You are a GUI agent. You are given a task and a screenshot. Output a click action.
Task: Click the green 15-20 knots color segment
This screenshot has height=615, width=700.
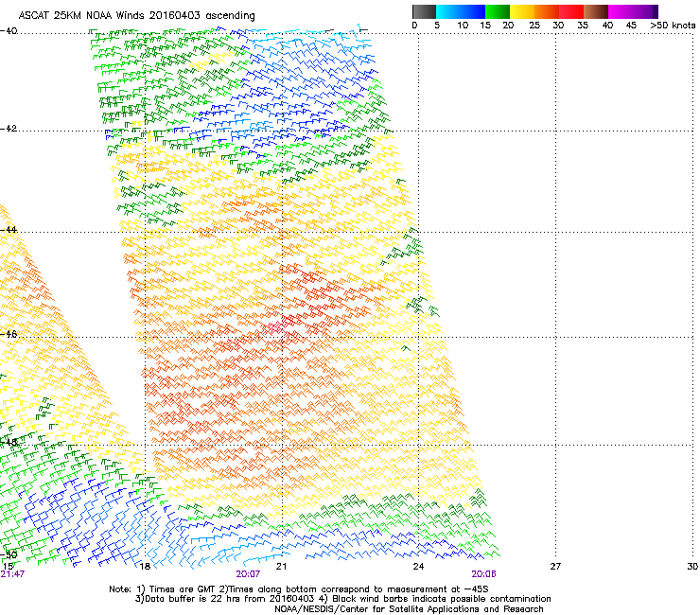click(x=498, y=11)
